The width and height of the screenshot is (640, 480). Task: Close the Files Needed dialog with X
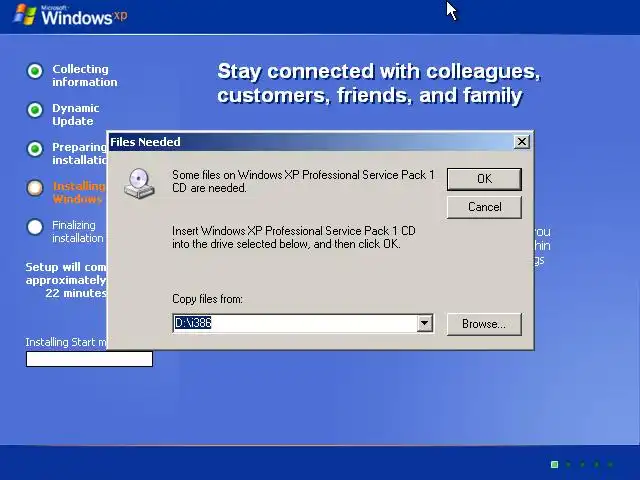(522, 142)
